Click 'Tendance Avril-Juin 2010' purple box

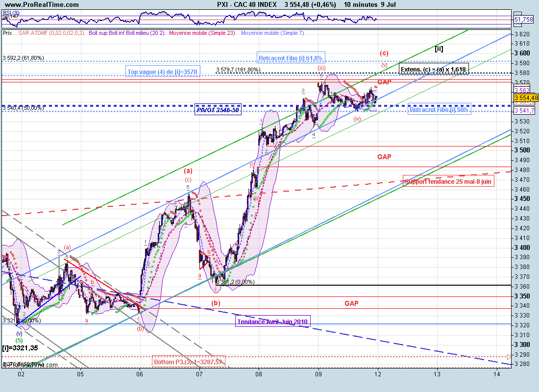point(272,321)
